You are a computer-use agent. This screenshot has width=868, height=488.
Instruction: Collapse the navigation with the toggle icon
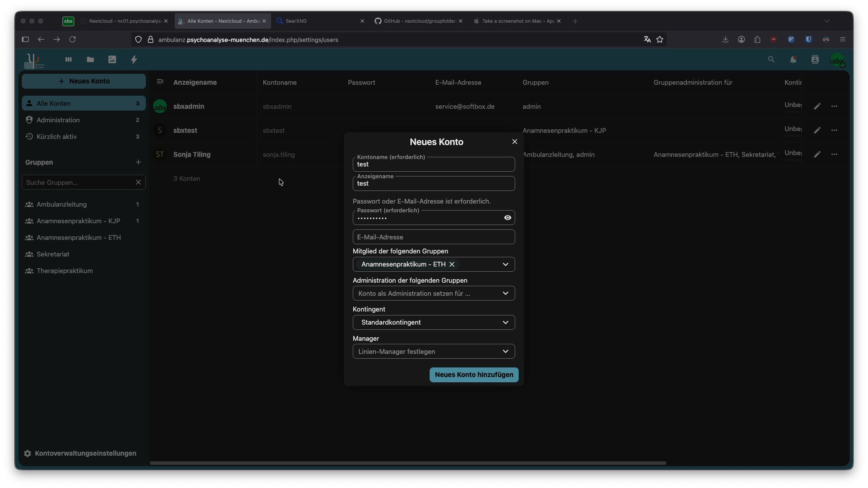pos(160,82)
